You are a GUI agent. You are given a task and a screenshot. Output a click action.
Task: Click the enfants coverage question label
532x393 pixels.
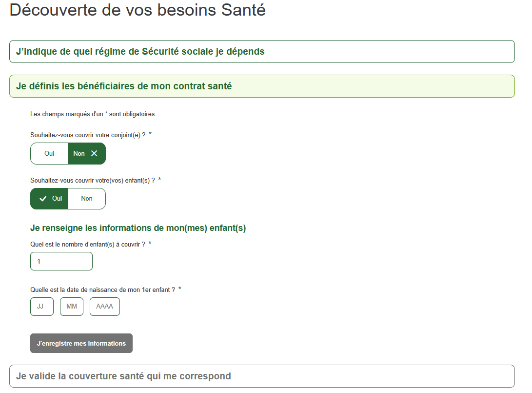pos(93,180)
